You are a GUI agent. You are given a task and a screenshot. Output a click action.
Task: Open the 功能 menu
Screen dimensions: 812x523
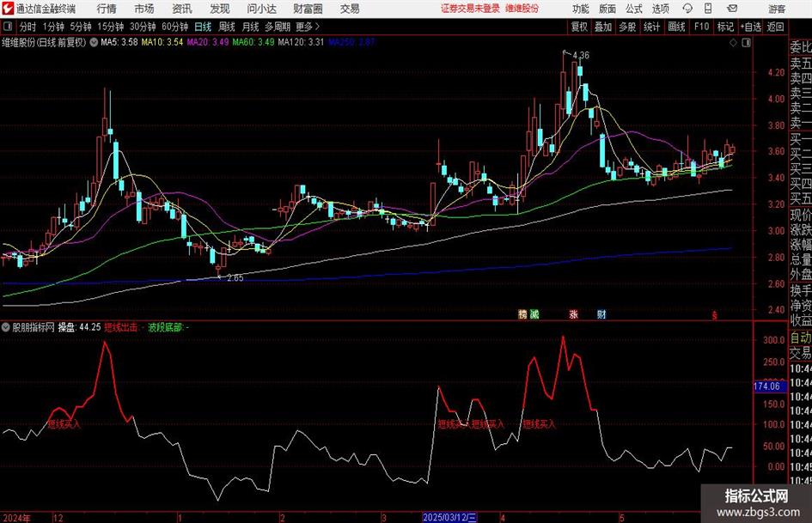[581, 9]
